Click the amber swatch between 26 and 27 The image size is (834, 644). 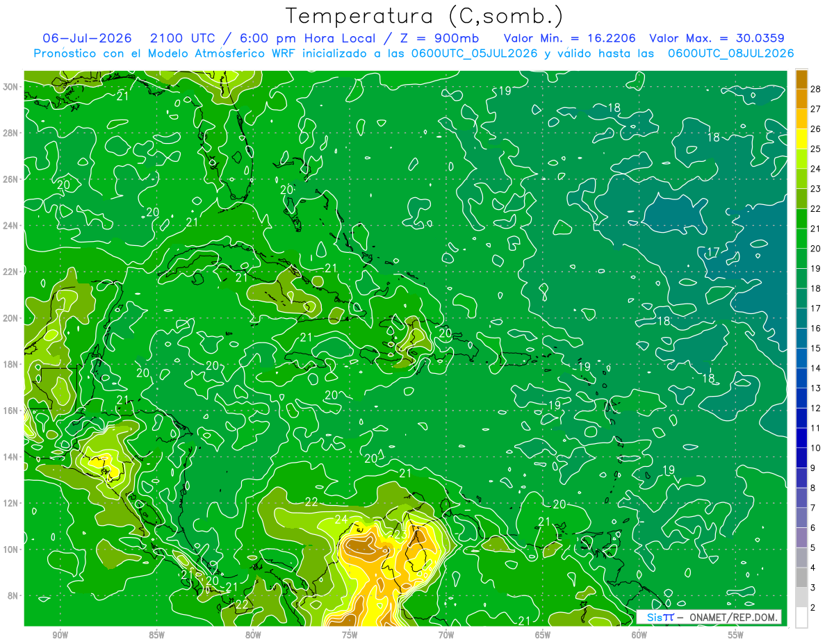[x=801, y=119]
